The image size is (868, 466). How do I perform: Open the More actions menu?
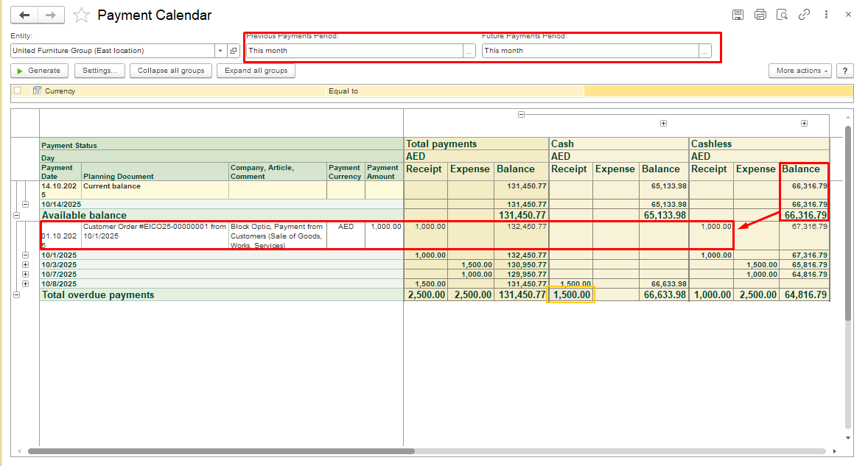[799, 71]
